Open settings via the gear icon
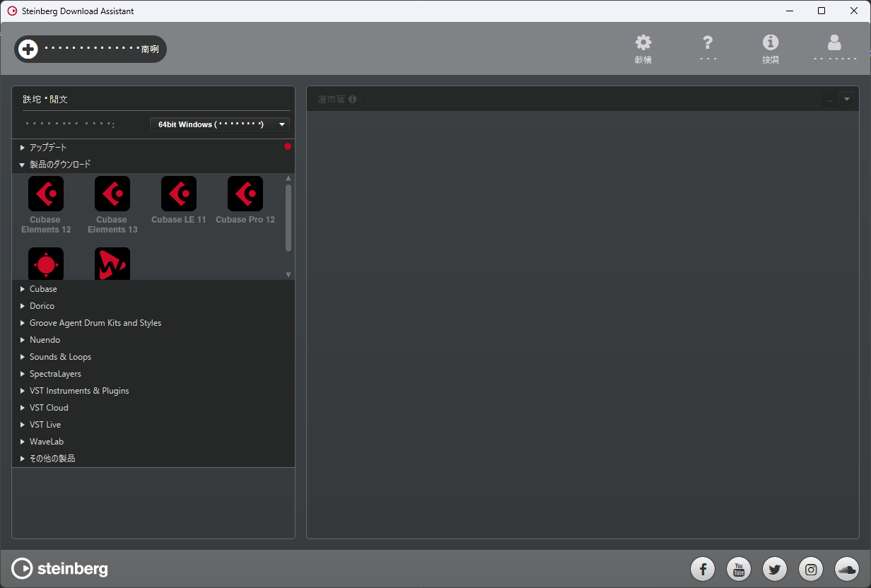The height and width of the screenshot is (588, 871). tap(643, 42)
